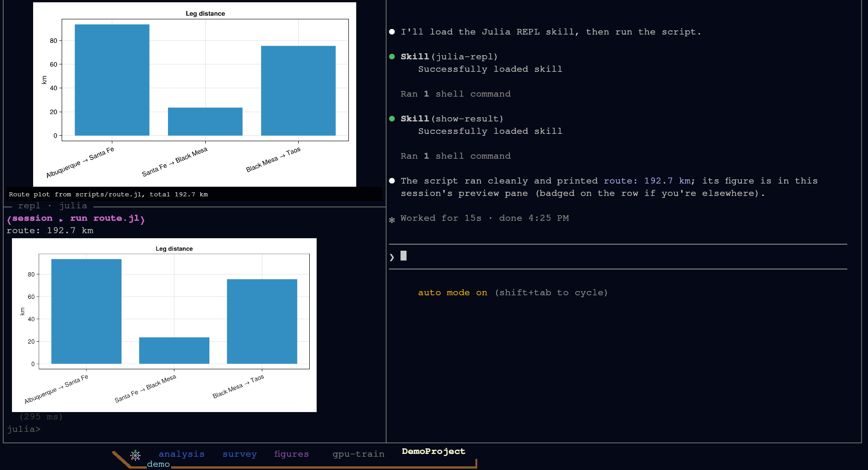Image resolution: width=868 pixels, height=470 pixels.
Task: Click the '(295 ms)' timing text
Action: click(x=41, y=417)
